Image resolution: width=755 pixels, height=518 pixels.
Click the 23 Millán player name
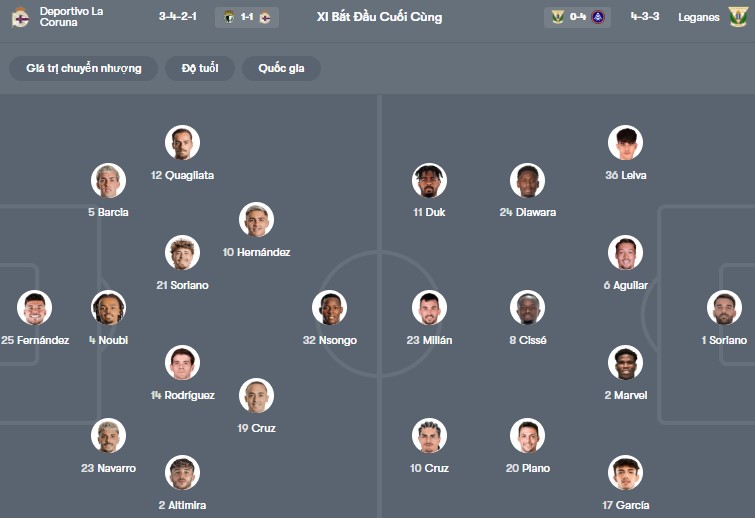429,340
